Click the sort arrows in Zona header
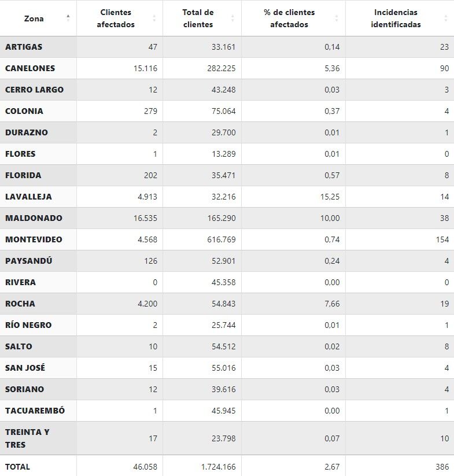454x476 pixels. click(x=68, y=18)
